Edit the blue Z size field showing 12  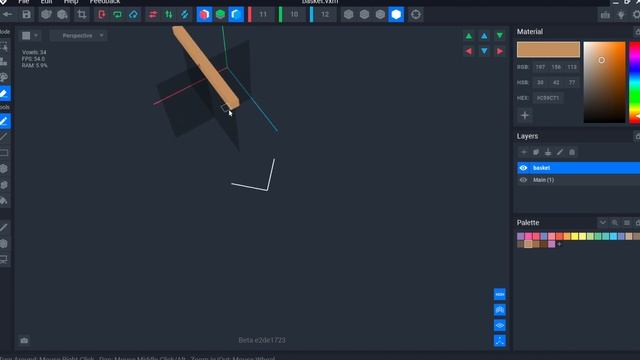tap(324, 15)
